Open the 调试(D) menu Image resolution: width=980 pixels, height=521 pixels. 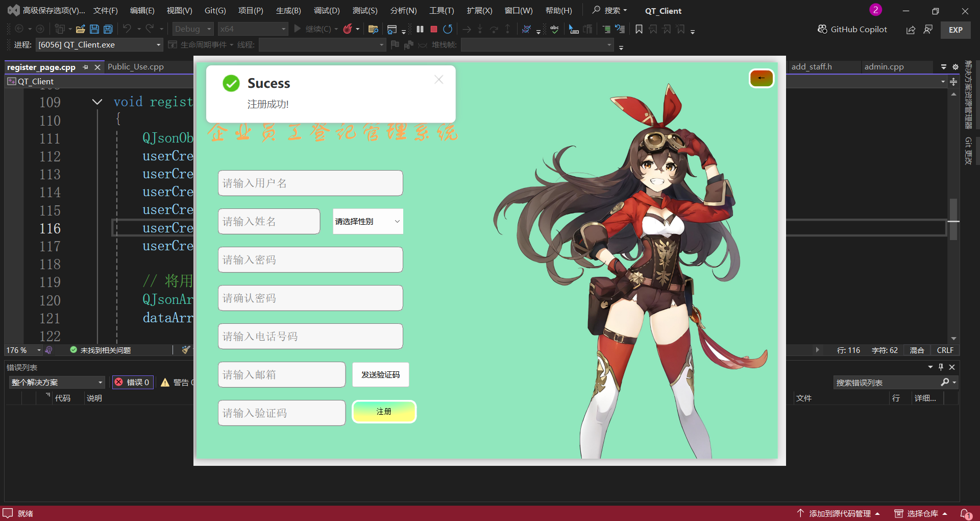(326, 11)
